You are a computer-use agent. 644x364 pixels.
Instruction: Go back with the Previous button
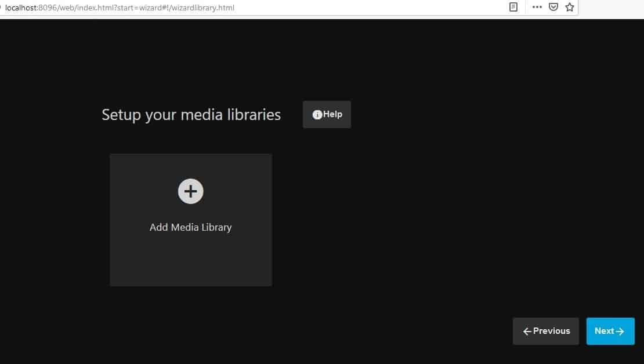tap(545, 331)
